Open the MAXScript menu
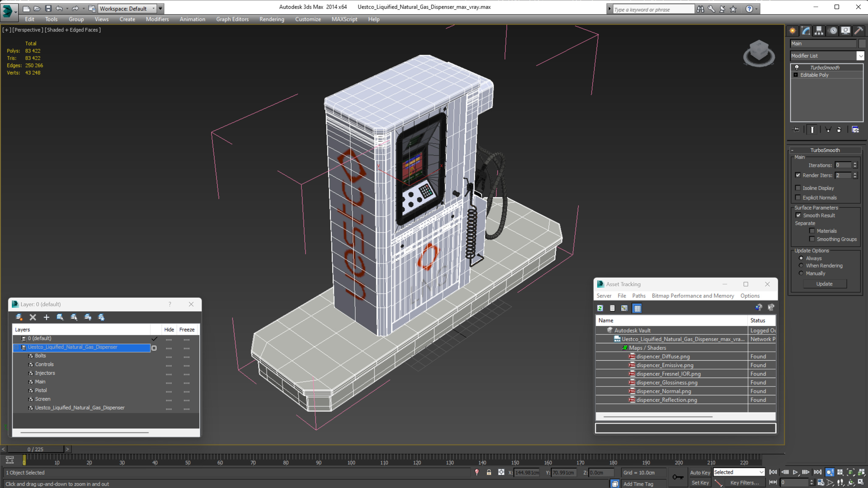868x488 pixels. [x=344, y=19]
